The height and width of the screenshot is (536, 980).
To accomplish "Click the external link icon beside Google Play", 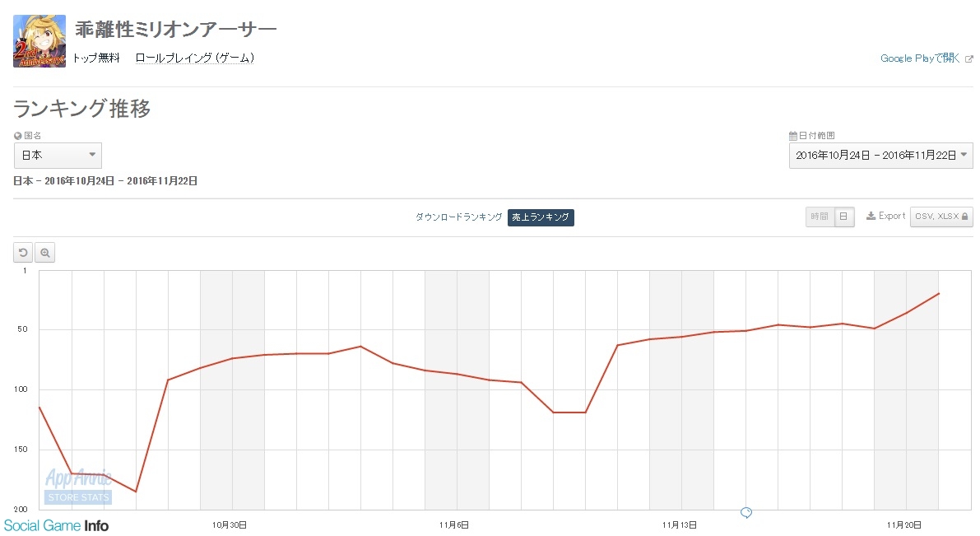I will click(968, 58).
